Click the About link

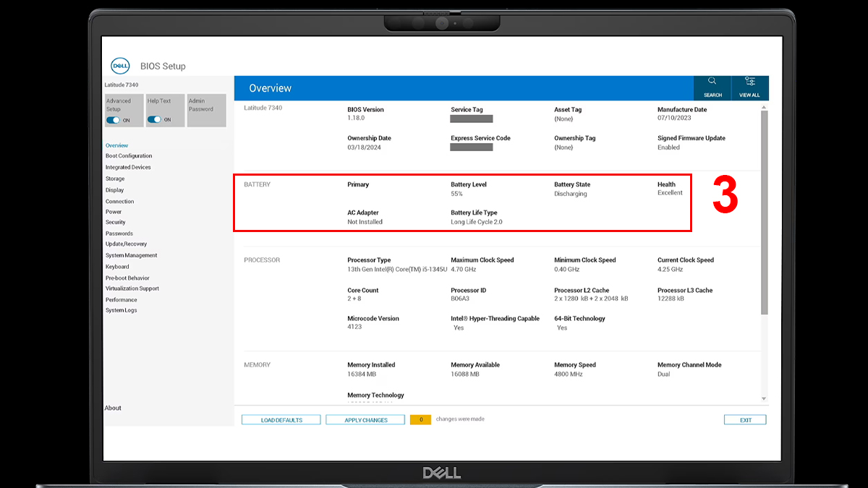tap(113, 408)
